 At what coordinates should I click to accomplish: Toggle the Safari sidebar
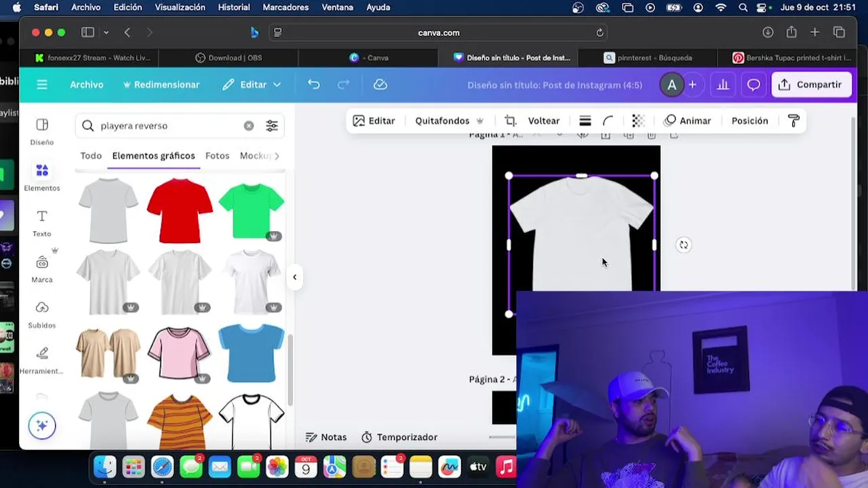point(87,33)
